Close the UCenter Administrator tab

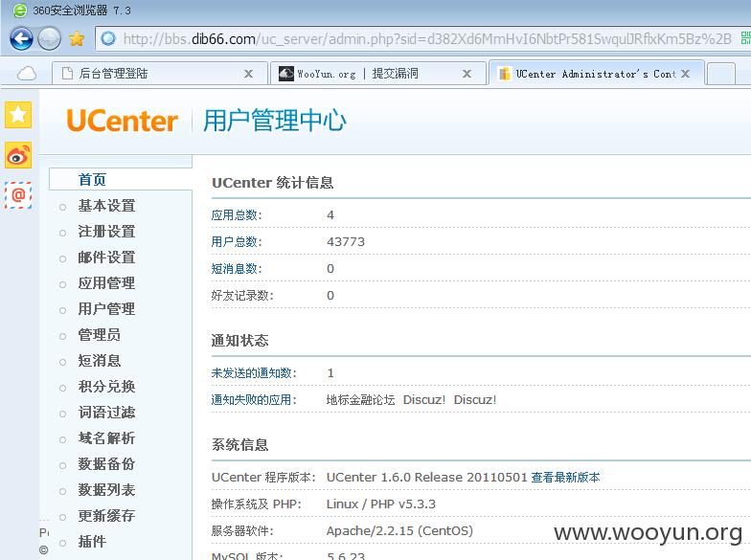(x=686, y=74)
